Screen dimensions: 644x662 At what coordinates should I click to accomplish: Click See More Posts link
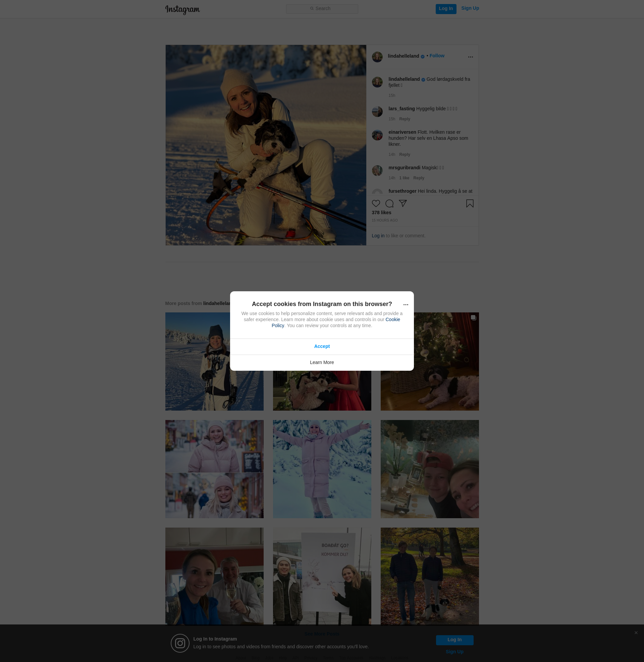(x=322, y=634)
